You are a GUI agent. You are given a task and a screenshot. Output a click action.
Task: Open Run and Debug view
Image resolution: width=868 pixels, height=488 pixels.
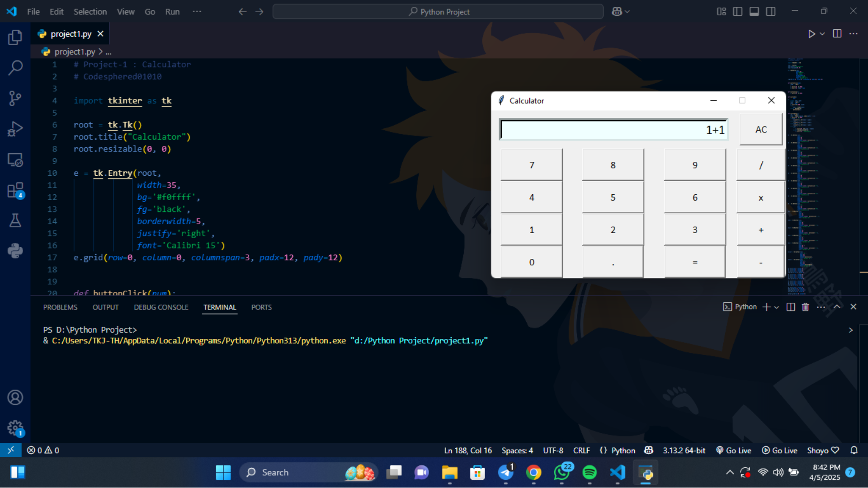tap(15, 129)
